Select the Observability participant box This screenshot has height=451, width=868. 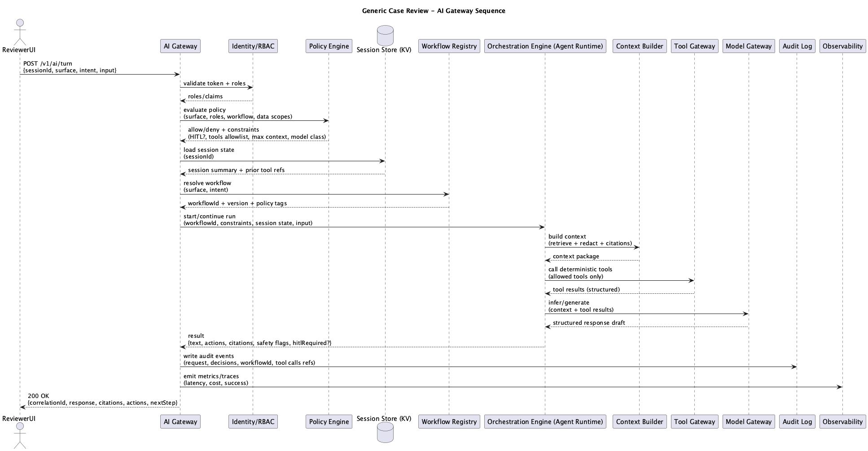(x=842, y=46)
